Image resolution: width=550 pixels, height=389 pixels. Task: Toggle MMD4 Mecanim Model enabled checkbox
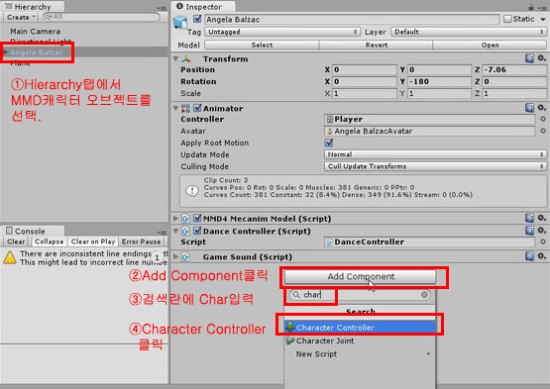(197, 218)
